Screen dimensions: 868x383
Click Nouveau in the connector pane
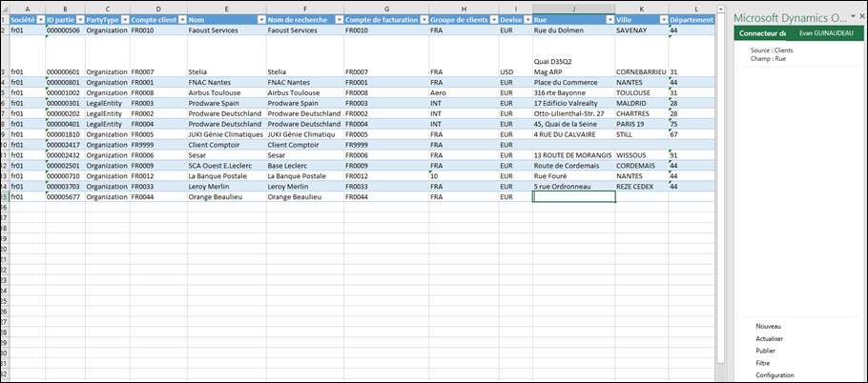tap(769, 326)
